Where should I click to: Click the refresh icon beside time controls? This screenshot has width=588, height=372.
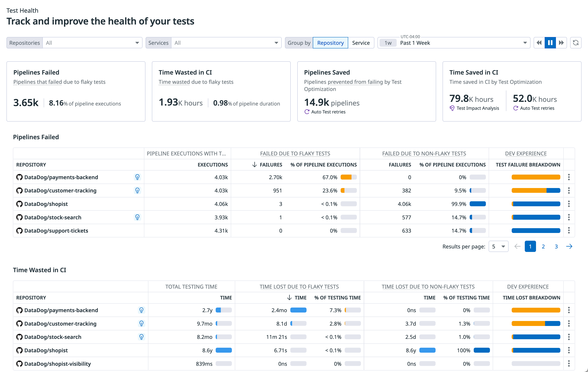tap(575, 43)
